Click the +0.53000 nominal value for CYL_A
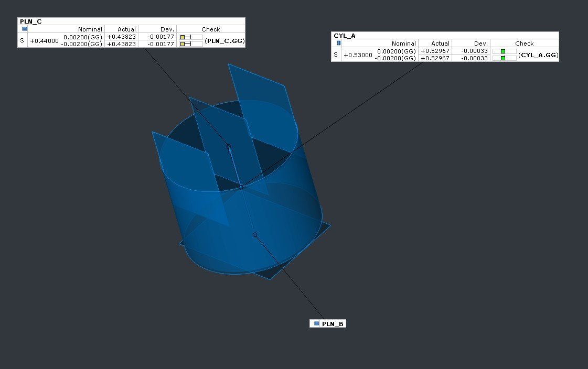 (358, 55)
